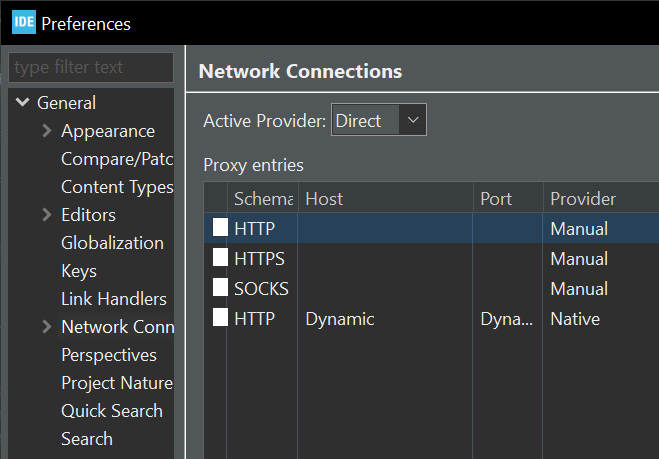Toggle the HTTP Dynamic Native proxy checkbox
This screenshot has height=459, width=659.
[x=219, y=319]
